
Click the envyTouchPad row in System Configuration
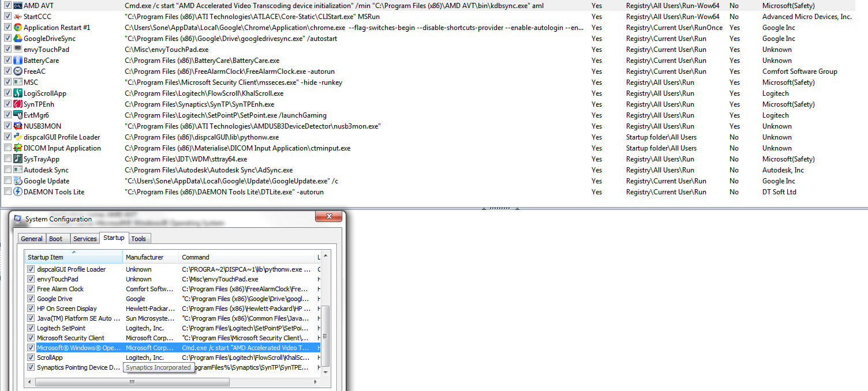coord(173,279)
